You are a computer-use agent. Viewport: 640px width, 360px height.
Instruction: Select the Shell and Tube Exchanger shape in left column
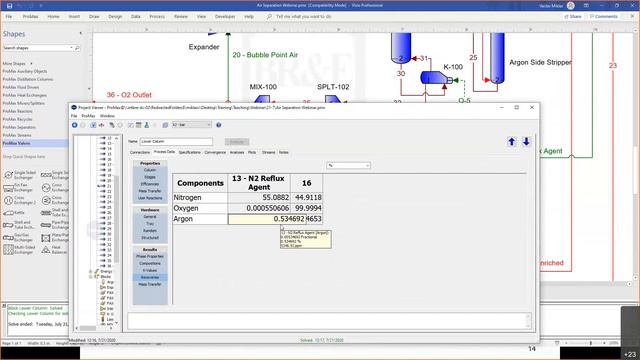pyautogui.click(x=20, y=224)
